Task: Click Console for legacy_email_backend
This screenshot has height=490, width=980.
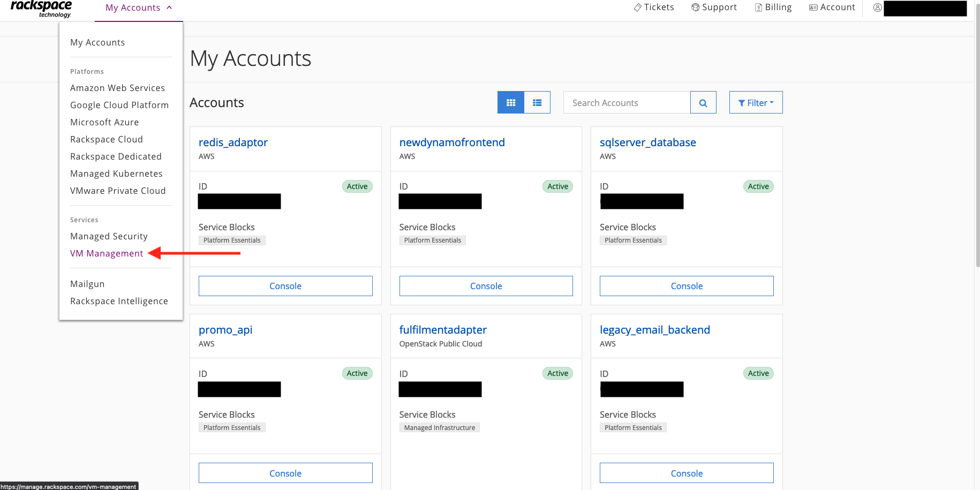Action: (x=686, y=473)
